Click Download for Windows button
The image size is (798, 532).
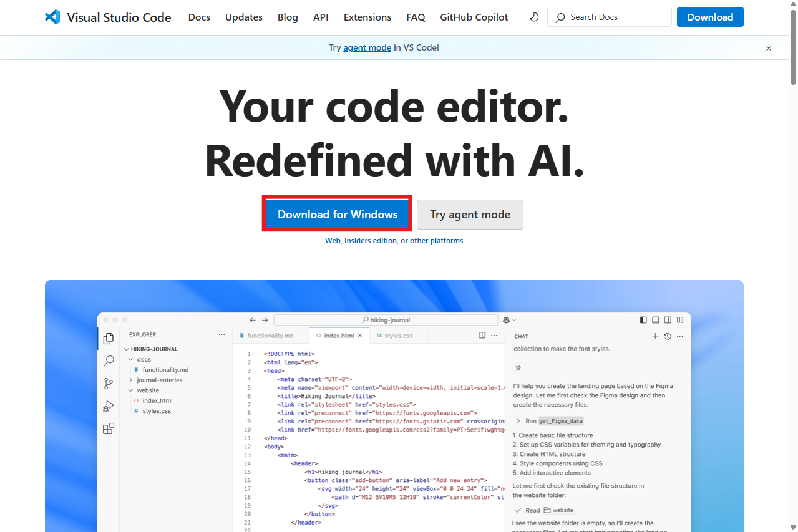[x=338, y=215]
